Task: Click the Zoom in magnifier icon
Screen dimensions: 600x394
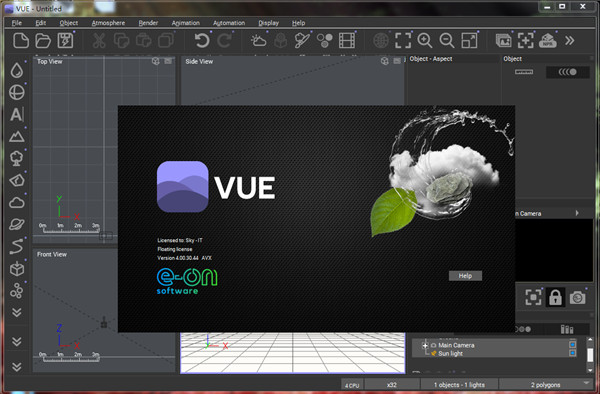Action: point(425,41)
